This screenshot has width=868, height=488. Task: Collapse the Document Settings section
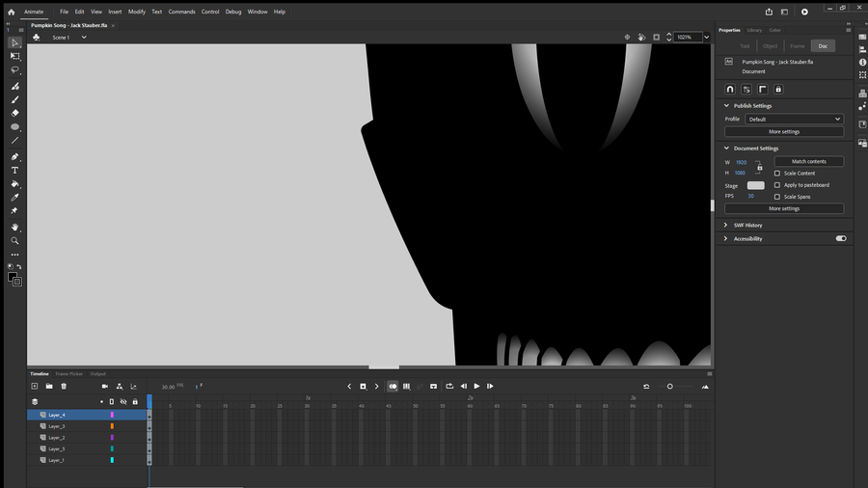click(x=726, y=149)
